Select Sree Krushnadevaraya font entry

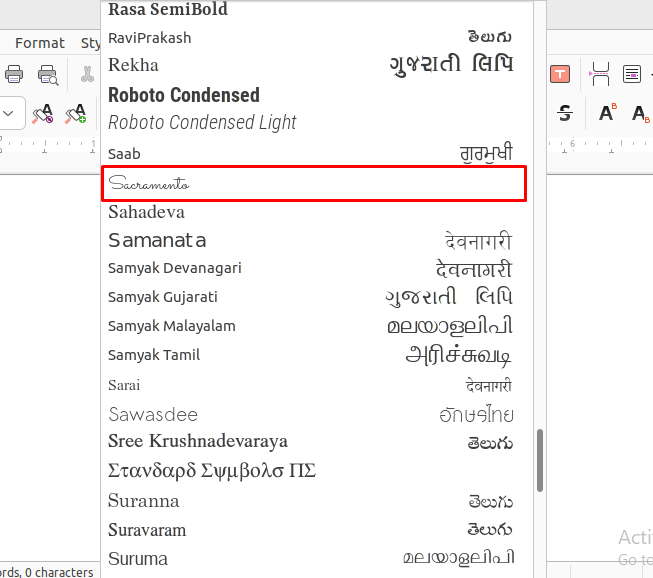click(198, 441)
